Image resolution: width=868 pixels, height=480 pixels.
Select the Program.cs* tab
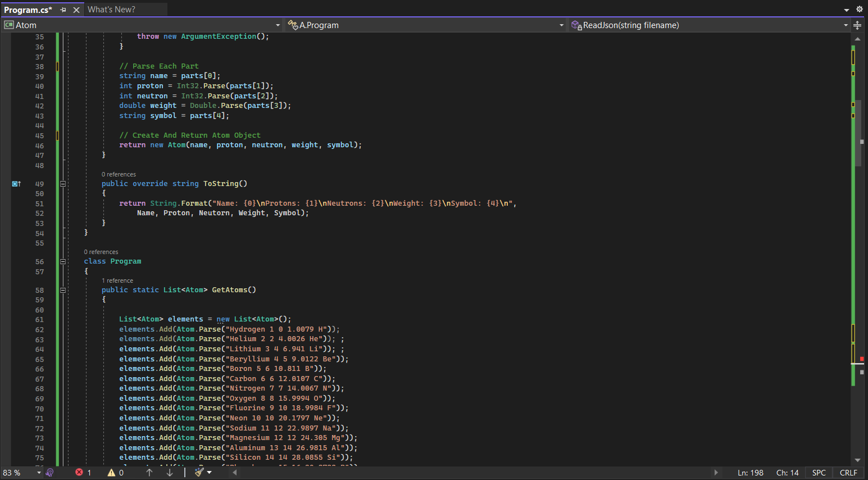point(28,10)
